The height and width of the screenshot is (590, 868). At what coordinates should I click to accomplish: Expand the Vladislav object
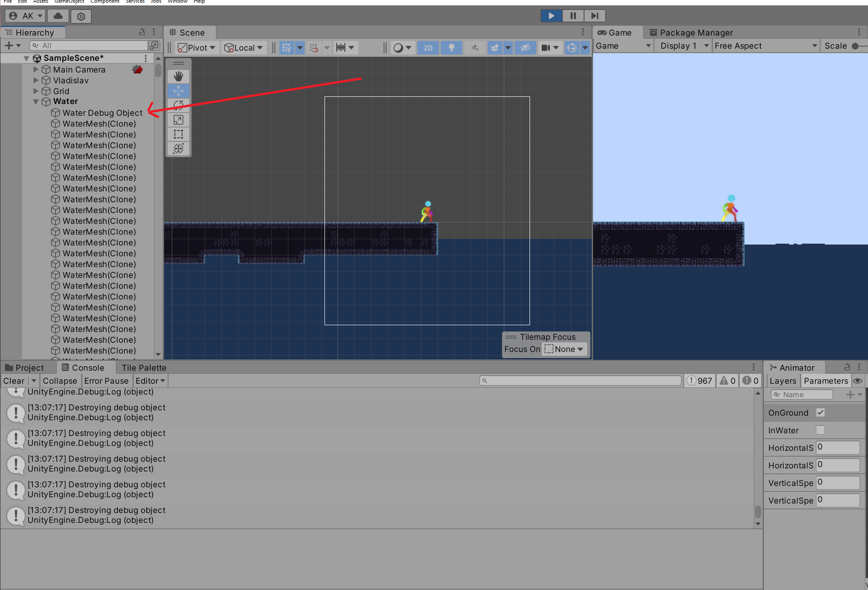click(36, 80)
